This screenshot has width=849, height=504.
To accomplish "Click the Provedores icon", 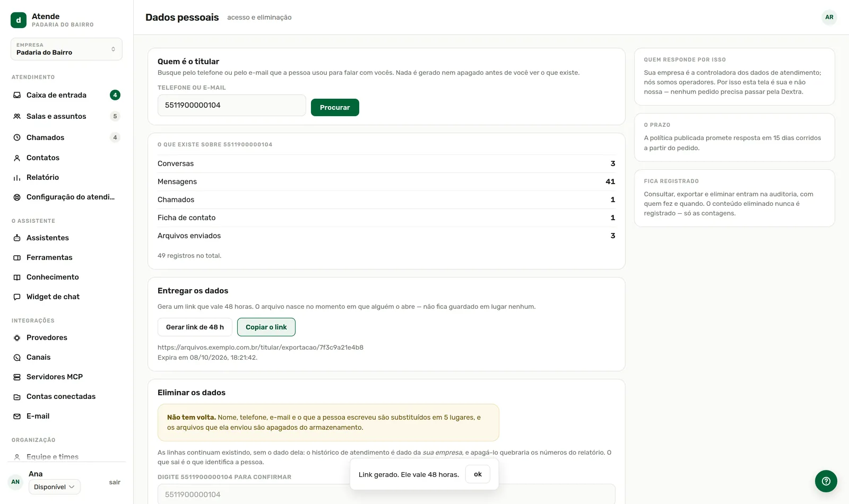I will 17,337.
